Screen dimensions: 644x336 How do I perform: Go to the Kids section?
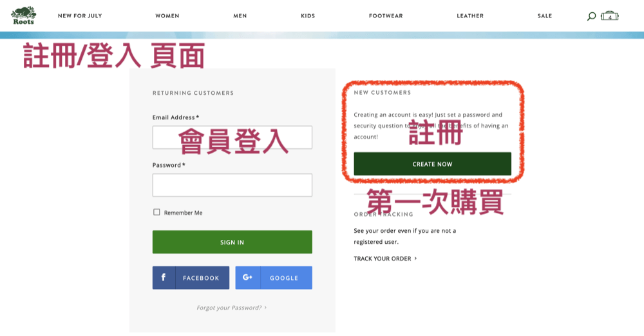(x=308, y=16)
